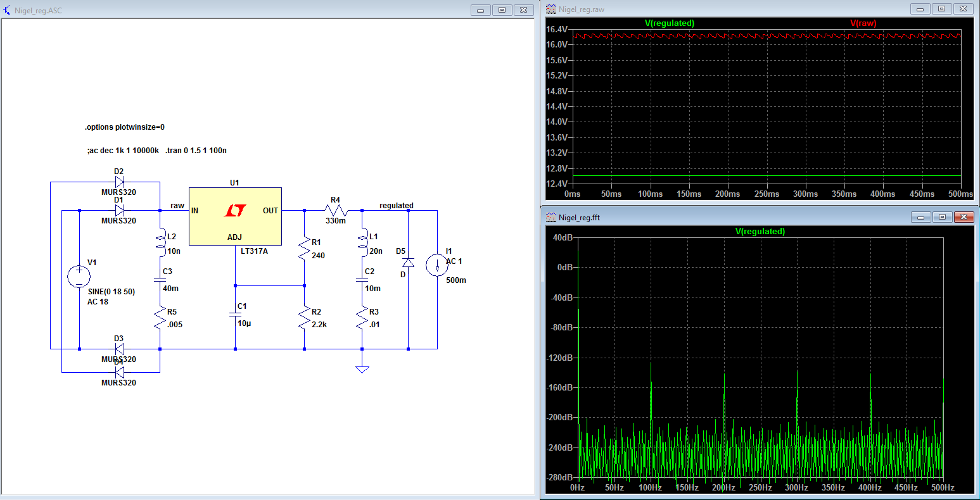Click the 16.4V axis label in raw plot

coord(557,30)
